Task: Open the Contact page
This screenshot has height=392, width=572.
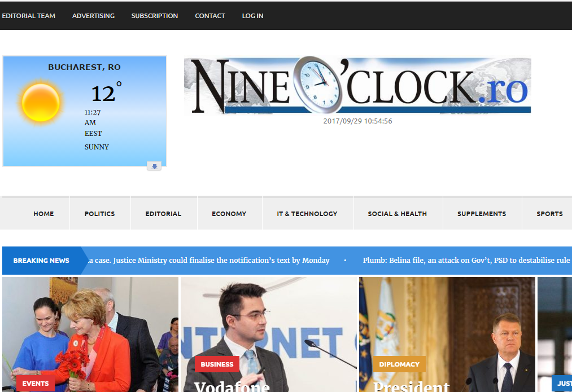Action: 209,16
